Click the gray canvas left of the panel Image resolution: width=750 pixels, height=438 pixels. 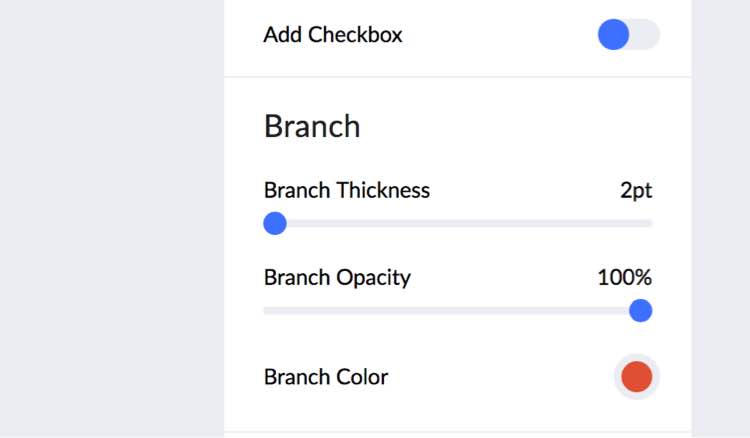pyautogui.click(x=110, y=220)
